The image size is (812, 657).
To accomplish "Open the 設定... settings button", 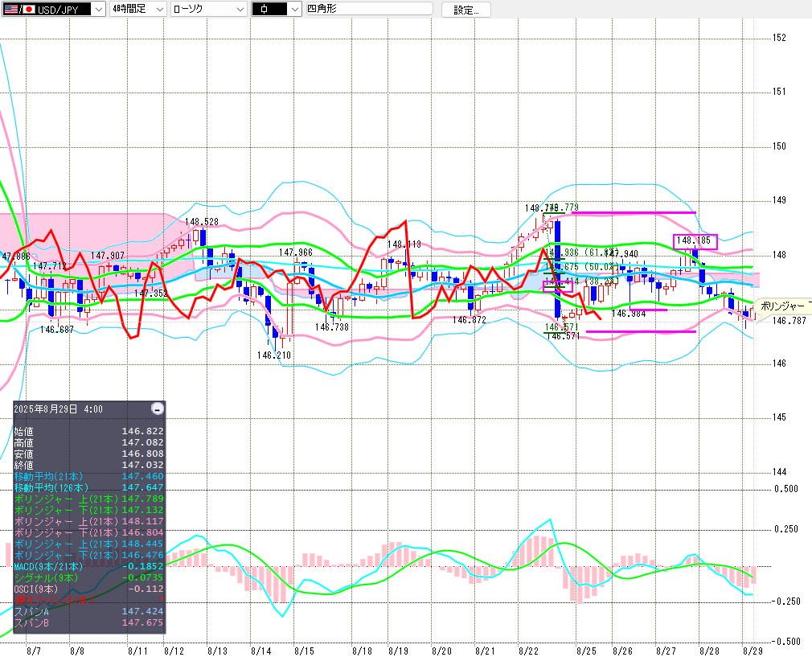I will point(466,10).
